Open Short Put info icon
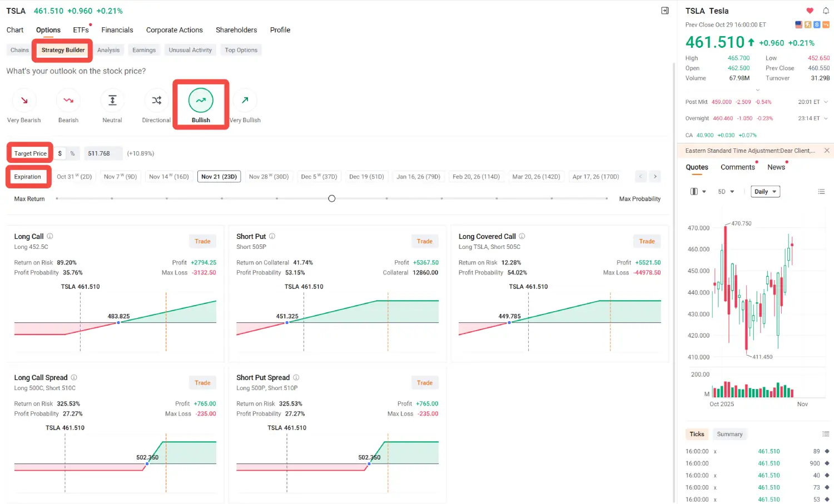Viewport: 834px width, 504px height. (x=272, y=236)
